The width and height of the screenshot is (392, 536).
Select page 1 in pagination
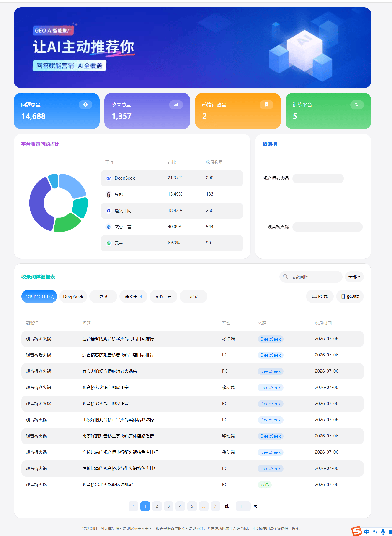[x=145, y=506]
